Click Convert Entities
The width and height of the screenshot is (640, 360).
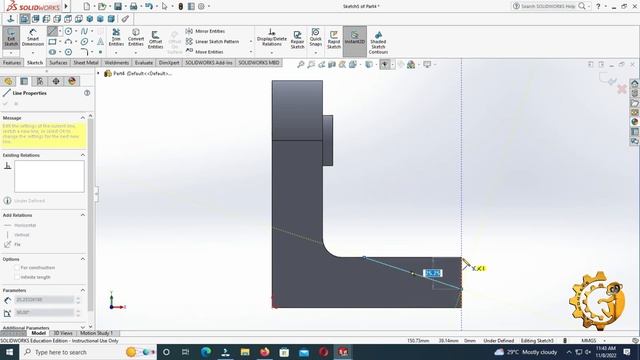coord(136,37)
